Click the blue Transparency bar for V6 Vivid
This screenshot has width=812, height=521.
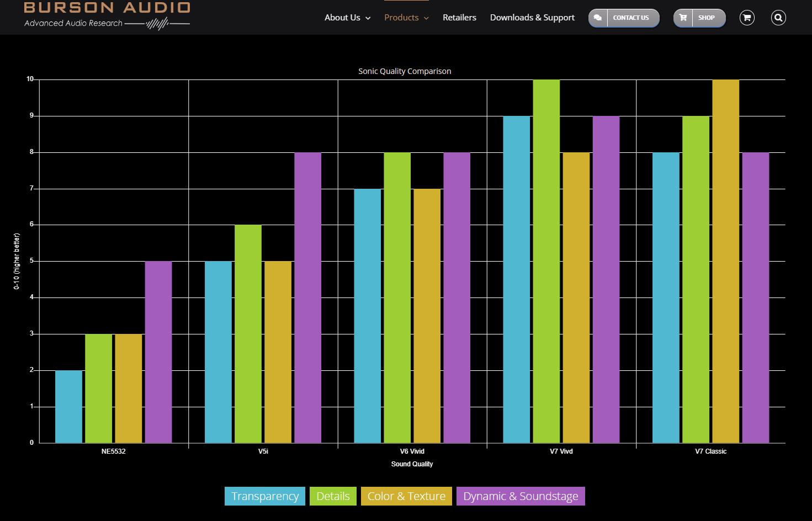(367, 316)
